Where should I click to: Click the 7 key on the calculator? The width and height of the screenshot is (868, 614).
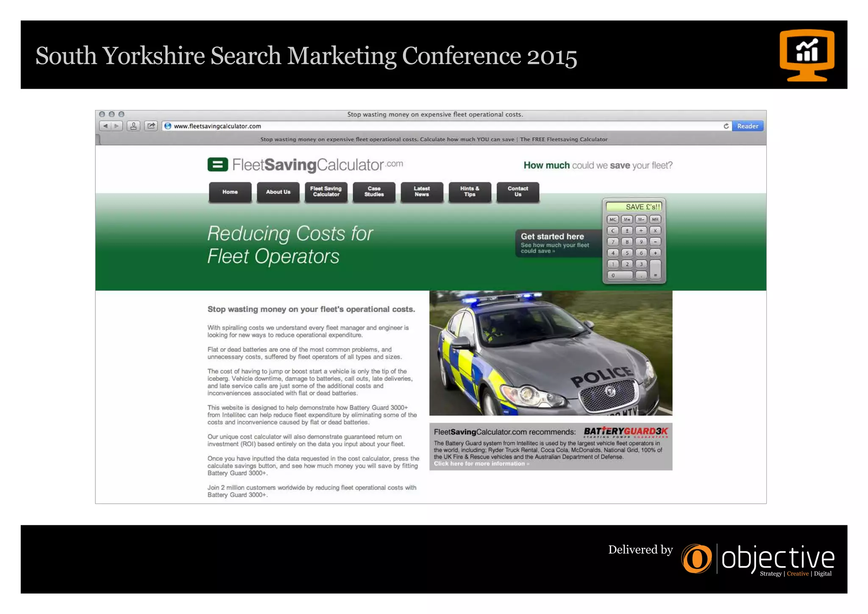(x=613, y=242)
